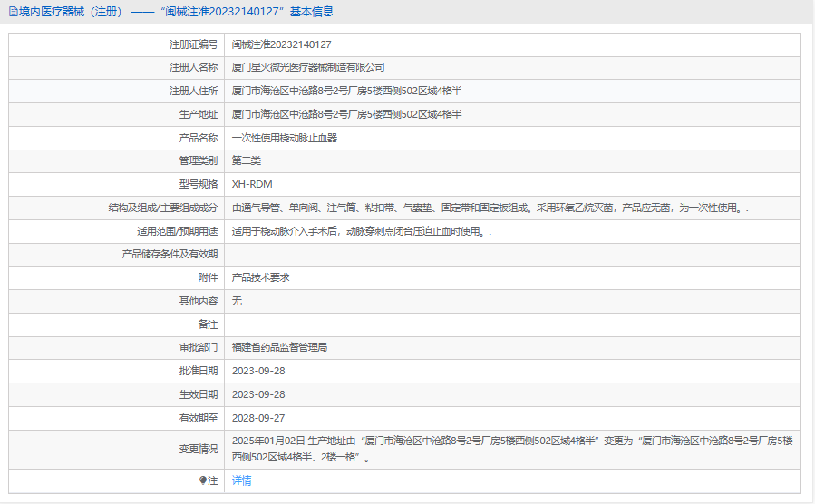815x504 pixels.
Task: Click the 产品名称 label cell
Action: pyautogui.click(x=116, y=138)
